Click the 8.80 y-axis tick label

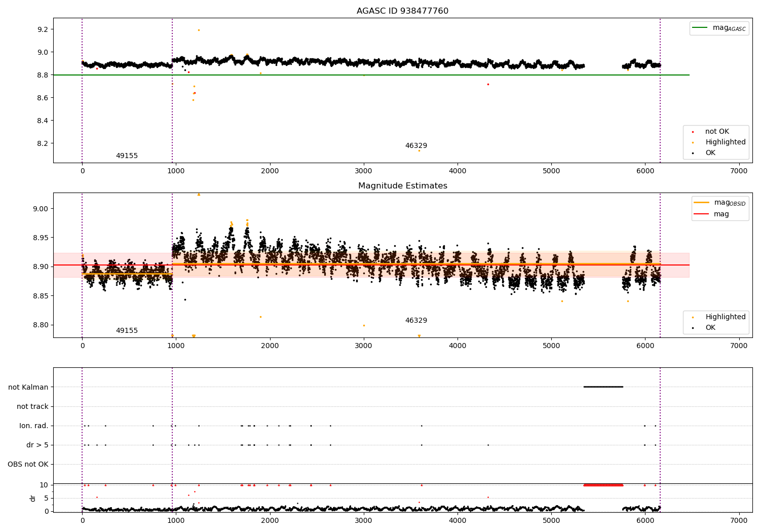coord(41,325)
